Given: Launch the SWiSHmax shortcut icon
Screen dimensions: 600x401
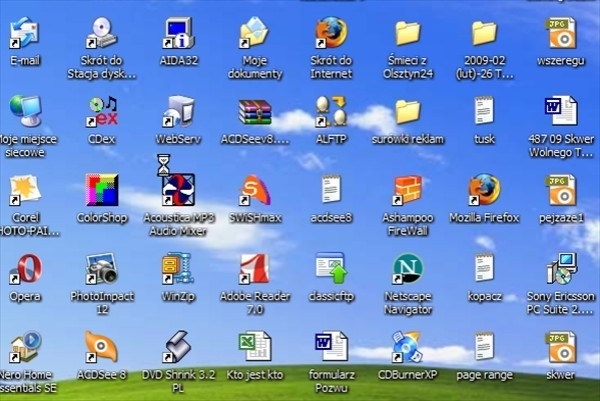Looking at the screenshot, I should click(255, 190).
